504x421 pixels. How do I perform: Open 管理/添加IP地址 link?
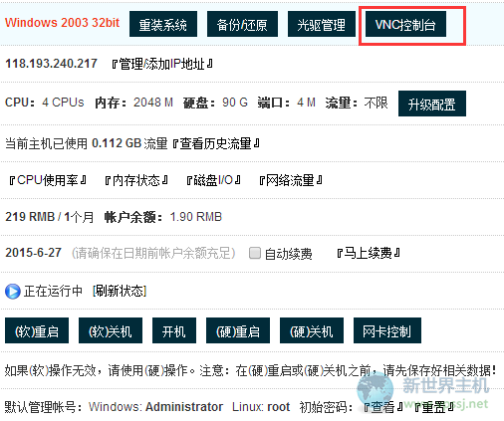162,64
